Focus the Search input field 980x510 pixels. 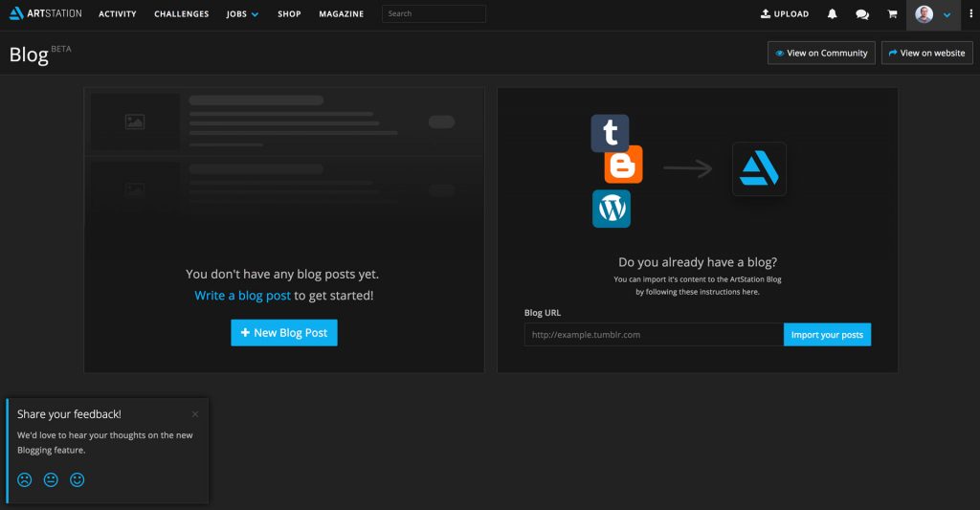(x=434, y=13)
